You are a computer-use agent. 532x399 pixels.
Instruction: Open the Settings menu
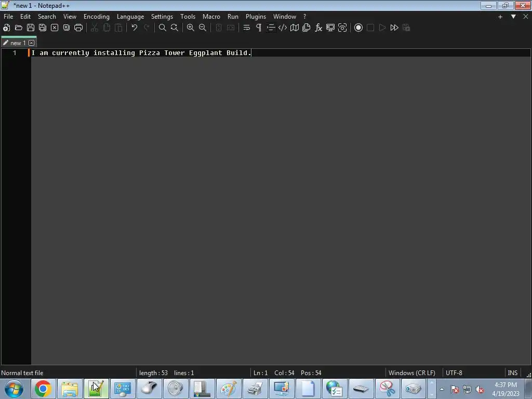point(162,17)
